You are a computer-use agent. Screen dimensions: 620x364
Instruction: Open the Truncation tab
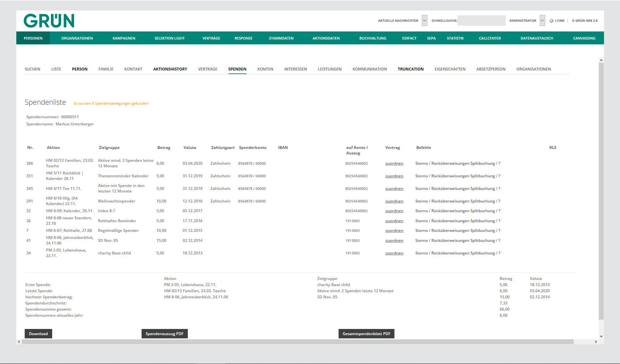411,69
